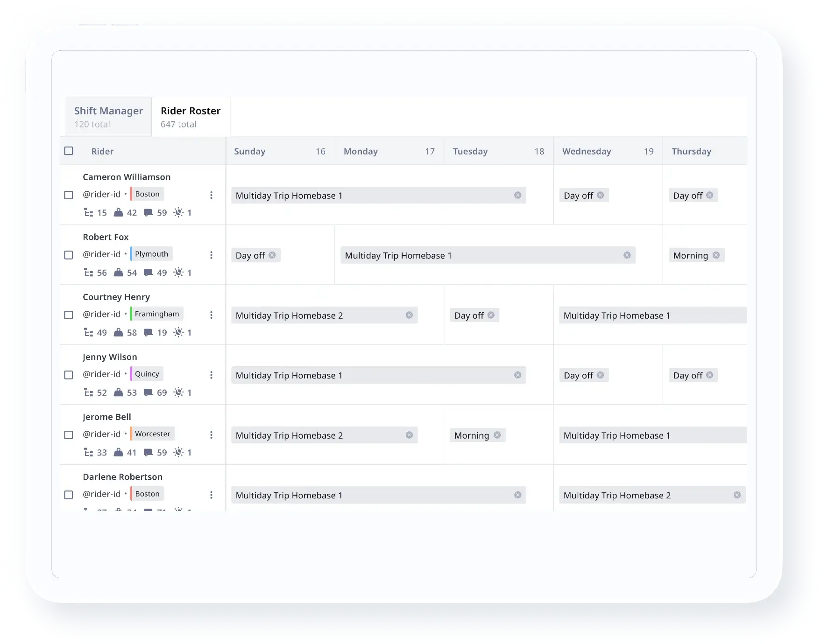Select all riders with header checkbox
Image resolution: width=821 pixels, height=644 pixels.
[69, 151]
